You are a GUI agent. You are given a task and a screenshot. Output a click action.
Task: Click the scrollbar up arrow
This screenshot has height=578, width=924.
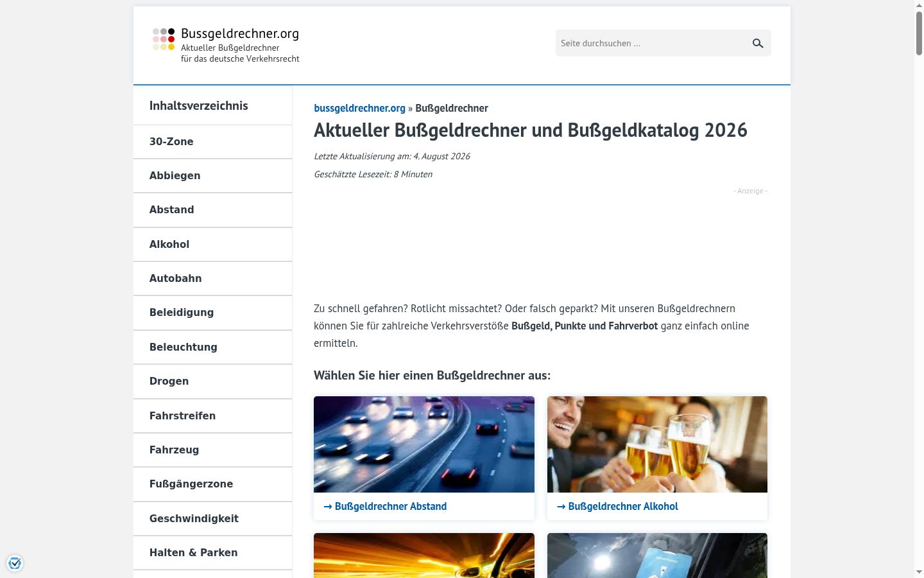pos(919,5)
